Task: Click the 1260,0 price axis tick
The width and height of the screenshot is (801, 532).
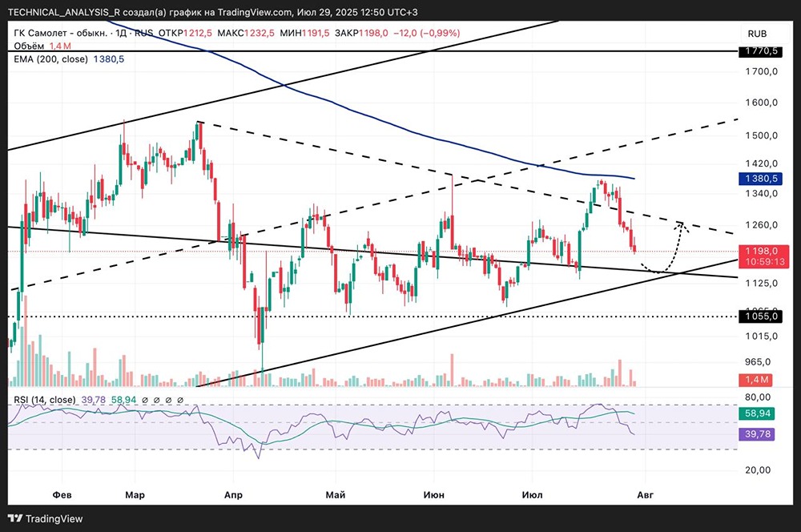Action: (x=761, y=225)
